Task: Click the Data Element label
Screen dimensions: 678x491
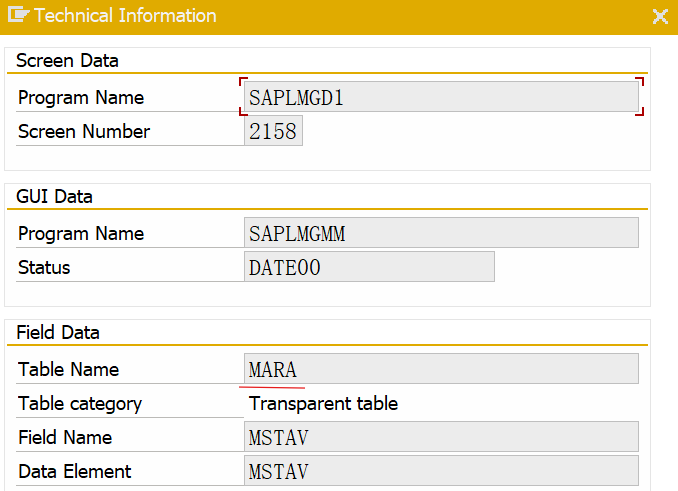Action: [x=75, y=471]
